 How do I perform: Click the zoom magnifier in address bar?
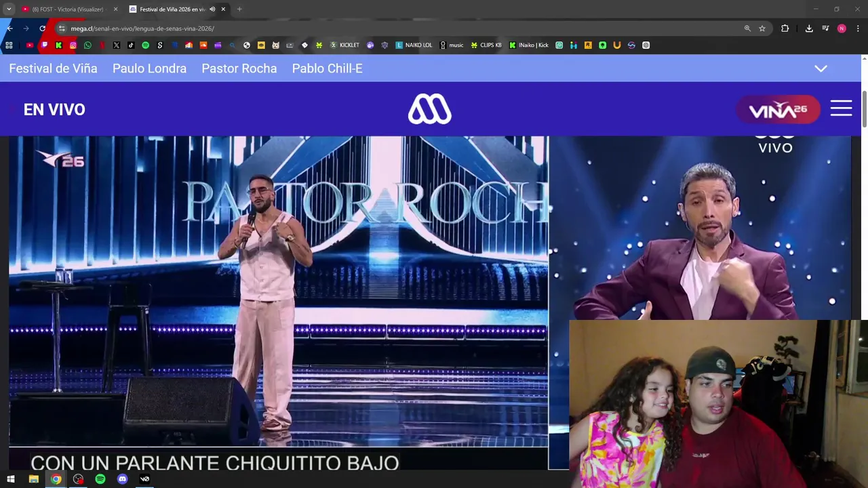(747, 28)
